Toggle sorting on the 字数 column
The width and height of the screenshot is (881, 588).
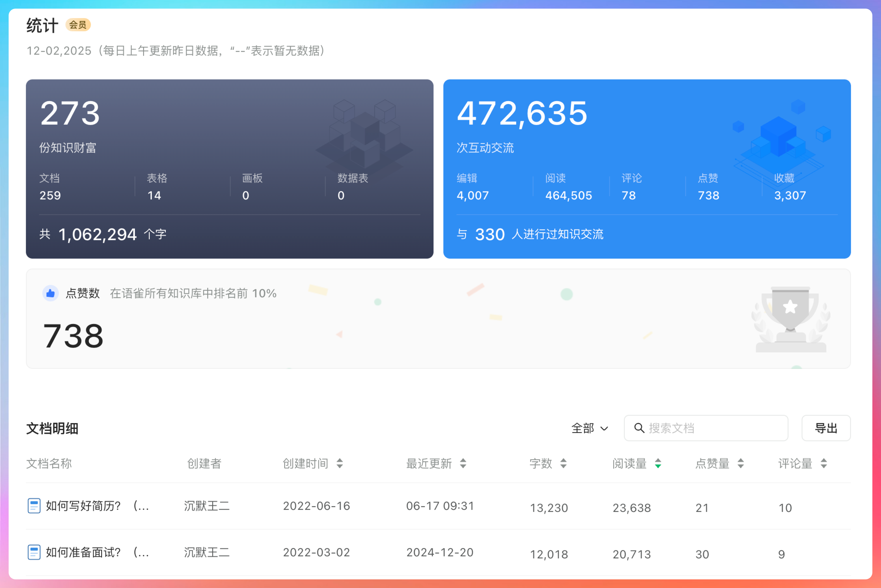coord(563,464)
